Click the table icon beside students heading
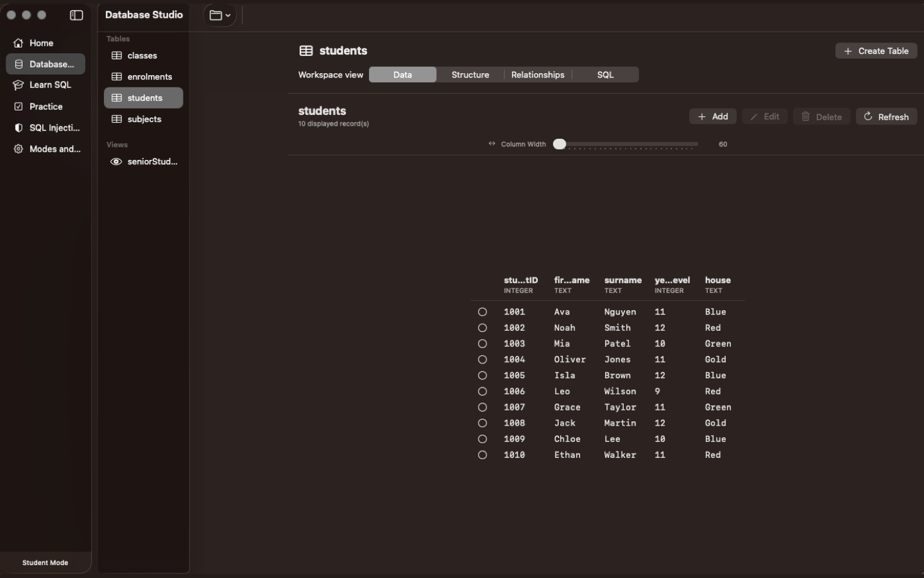 306,51
